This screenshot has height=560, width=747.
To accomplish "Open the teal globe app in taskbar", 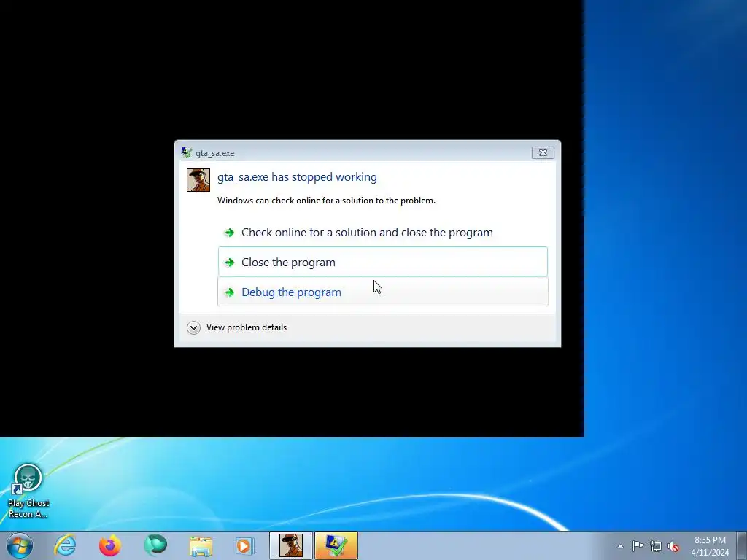I will pos(155,545).
